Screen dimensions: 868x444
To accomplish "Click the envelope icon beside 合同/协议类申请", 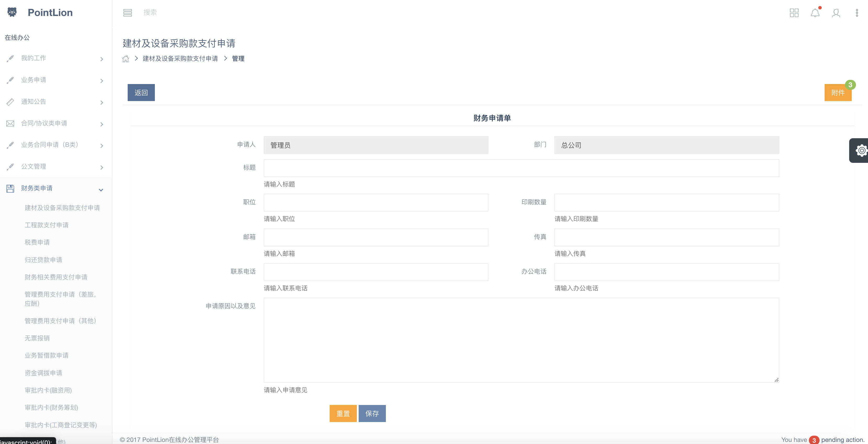I will 10,123.
